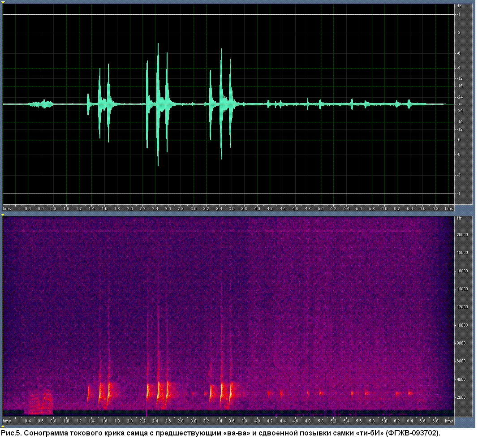
Task: Click 6.8 on the waveform time ruler
Action: coord(435,209)
